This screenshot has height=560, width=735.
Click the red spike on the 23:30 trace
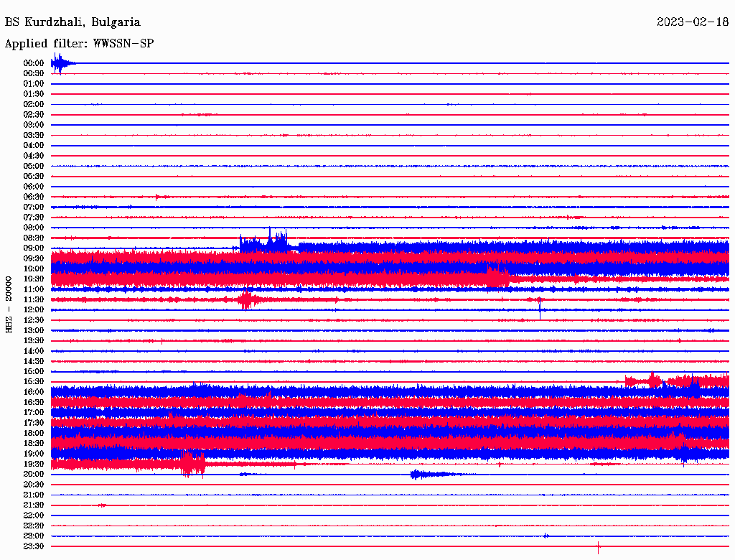[x=598, y=547]
